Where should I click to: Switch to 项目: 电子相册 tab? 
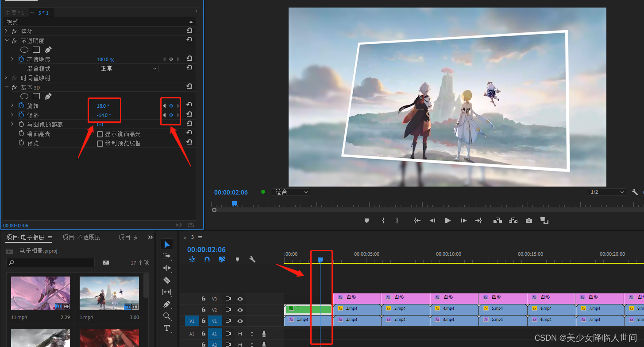(25, 237)
